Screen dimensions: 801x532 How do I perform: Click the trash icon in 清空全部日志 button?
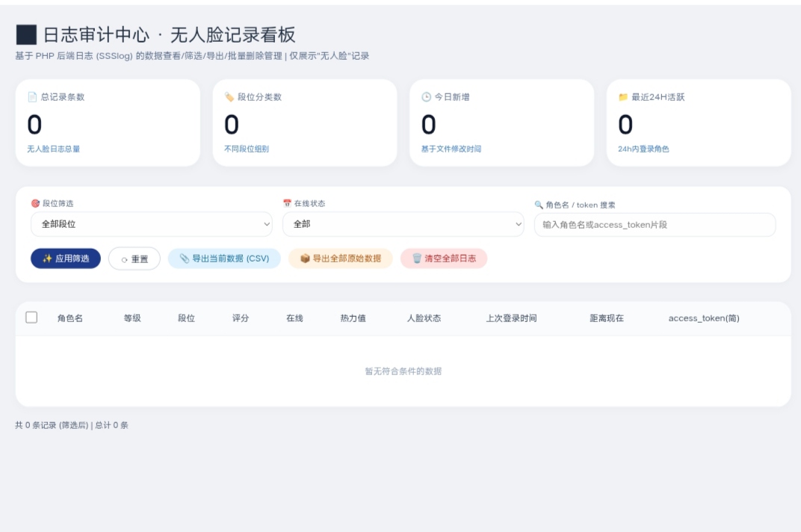[x=417, y=259]
